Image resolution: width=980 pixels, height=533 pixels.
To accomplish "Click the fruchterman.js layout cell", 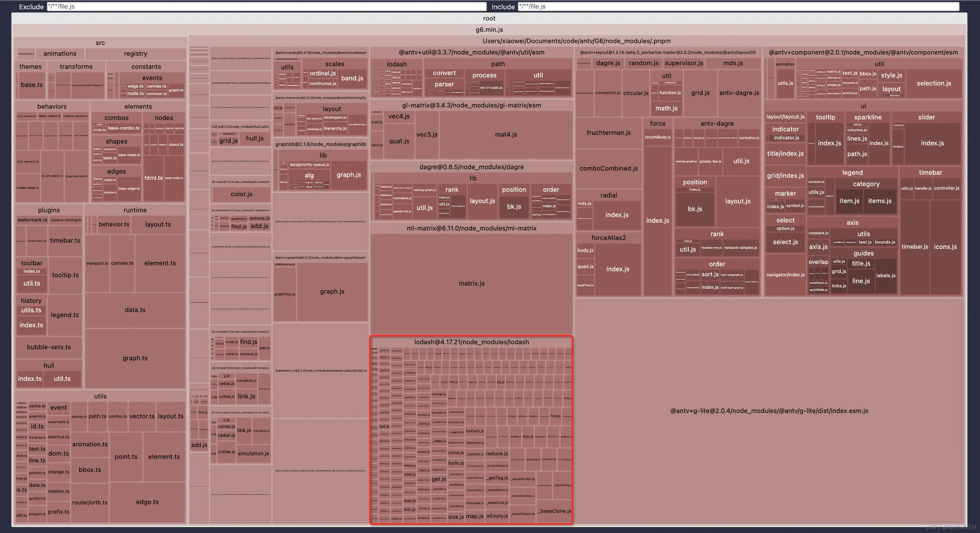I will pos(608,133).
